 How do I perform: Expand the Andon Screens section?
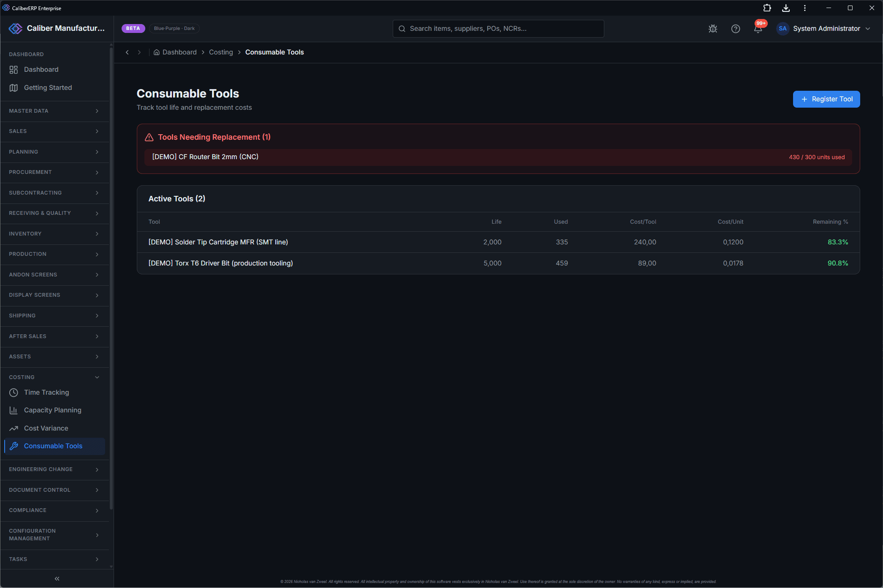[54, 275]
